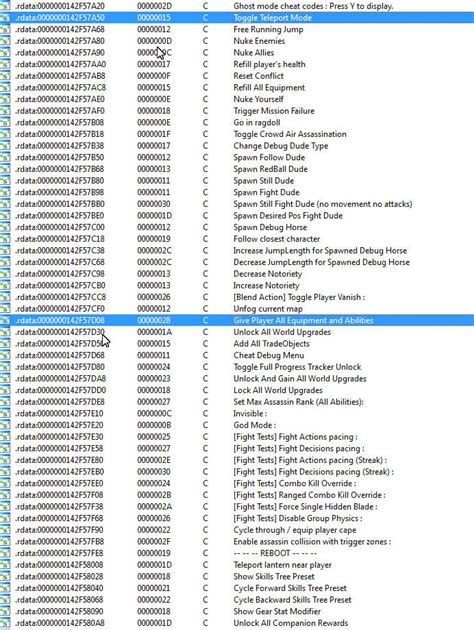Click string icon beside 'Reset Conflict' row
The image size is (474, 630).
tap(5, 76)
